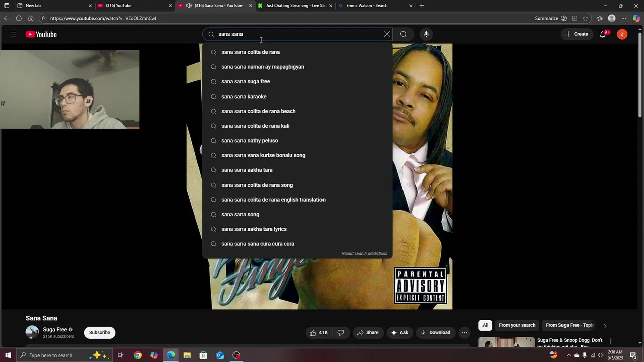Share the Sana Sana video
The height and width of the screenshot is (362, 644).
coord(367,333)
